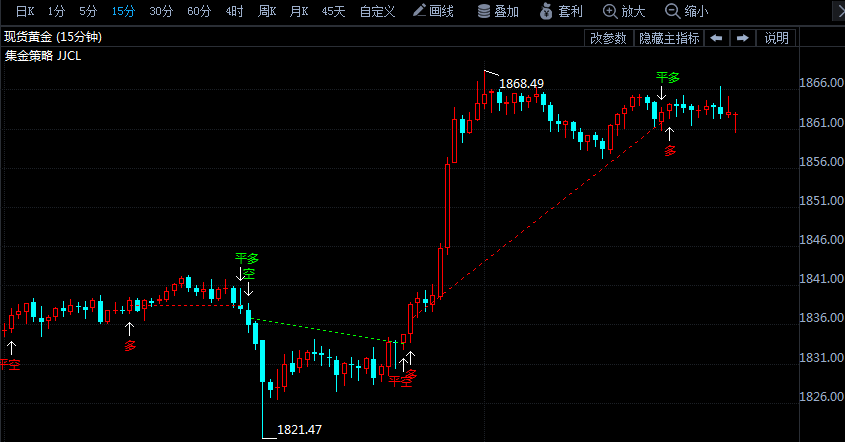845x442 pixels.
Task: Click the 现货黄金 (15分钟) chart title
Action: coord(53,37)
